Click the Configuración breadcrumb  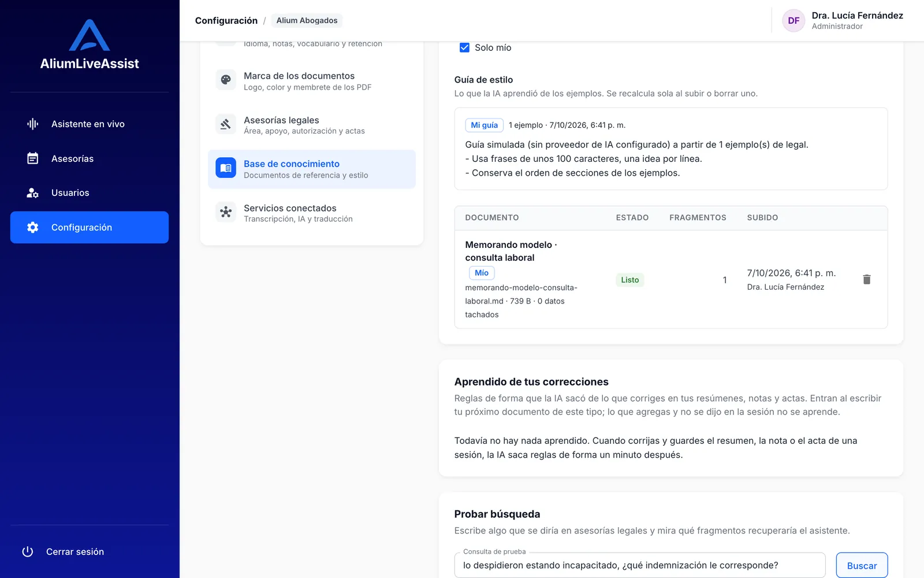coord(226,21)
